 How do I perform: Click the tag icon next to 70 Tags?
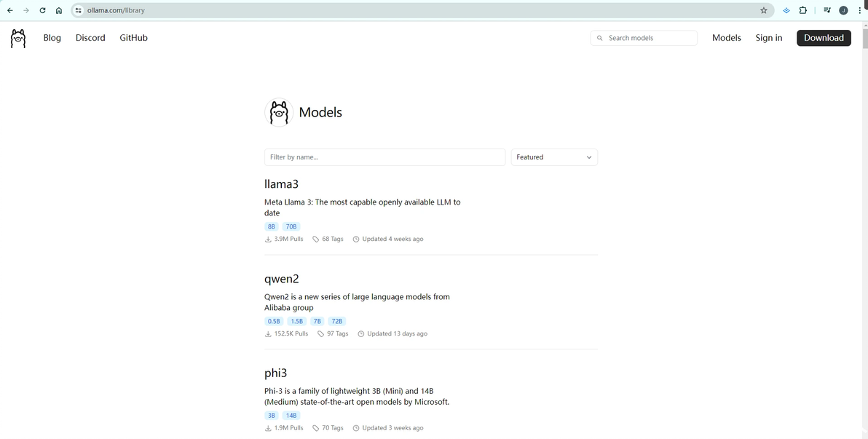coord(315,428)
